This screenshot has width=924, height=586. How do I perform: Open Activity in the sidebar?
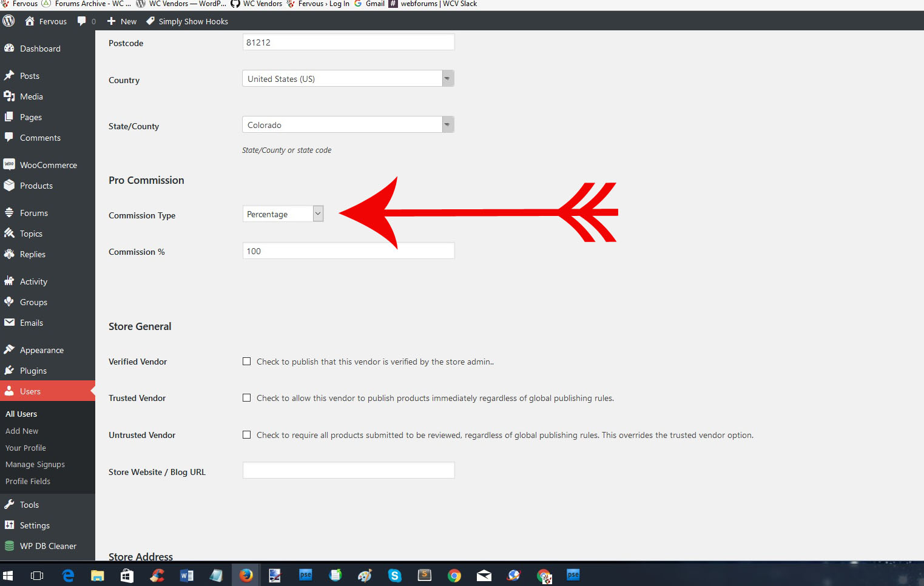33,281
